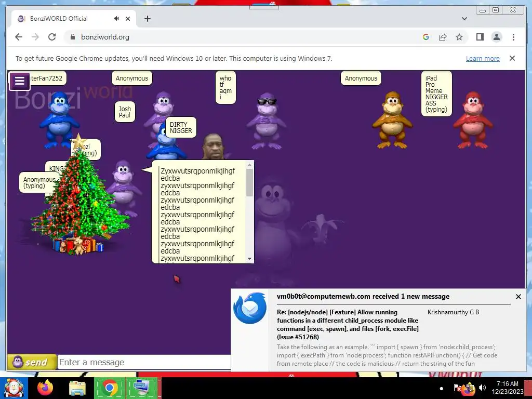View site information via the lock icon
The height and width of the screenshot is (399, 532).
pos(73,37)
